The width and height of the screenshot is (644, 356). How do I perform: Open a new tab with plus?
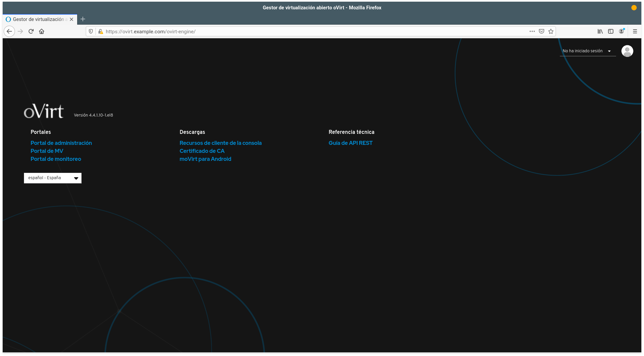pos(83,19)
